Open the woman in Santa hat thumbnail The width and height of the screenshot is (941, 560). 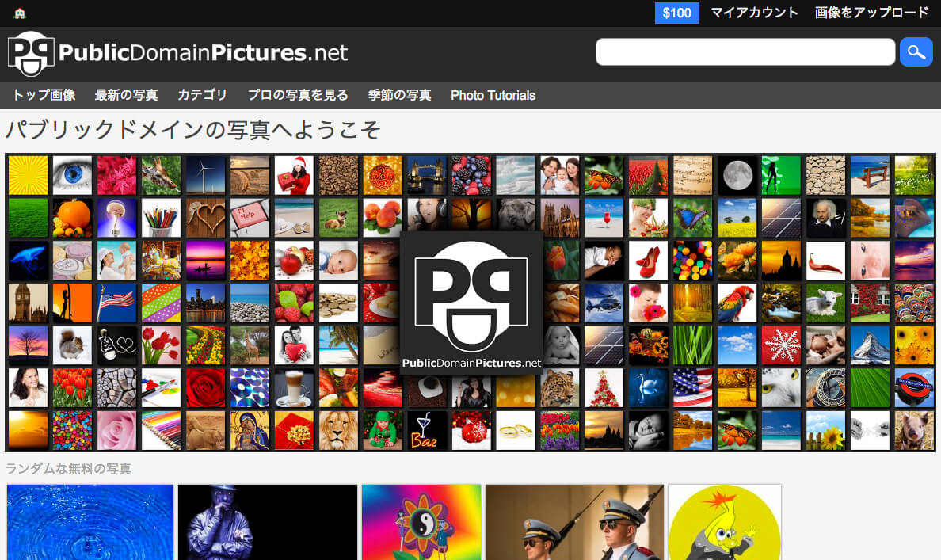click(x=294, y=175)
